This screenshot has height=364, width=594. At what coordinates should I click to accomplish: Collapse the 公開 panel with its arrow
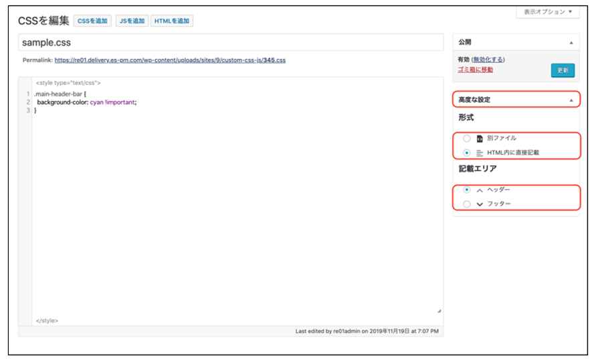pyautogui.click(x=571, y=42)
